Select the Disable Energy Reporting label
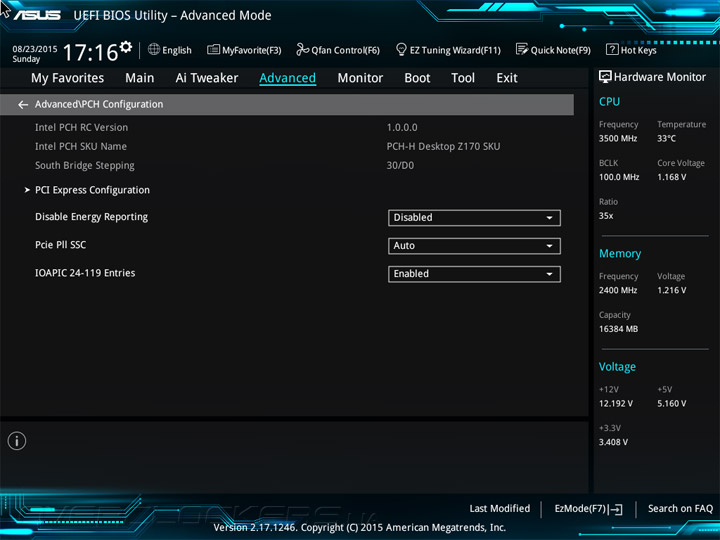The height and width of the screenshot is (540, 720). click(91, 217)
